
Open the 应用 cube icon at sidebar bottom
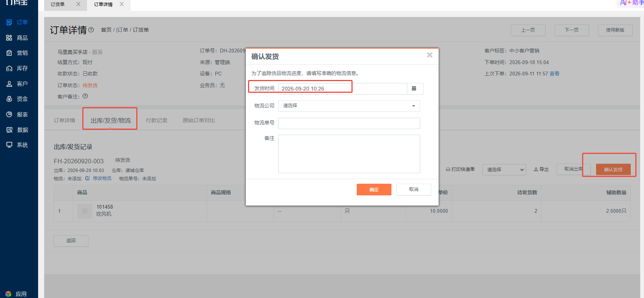point(8,294)
